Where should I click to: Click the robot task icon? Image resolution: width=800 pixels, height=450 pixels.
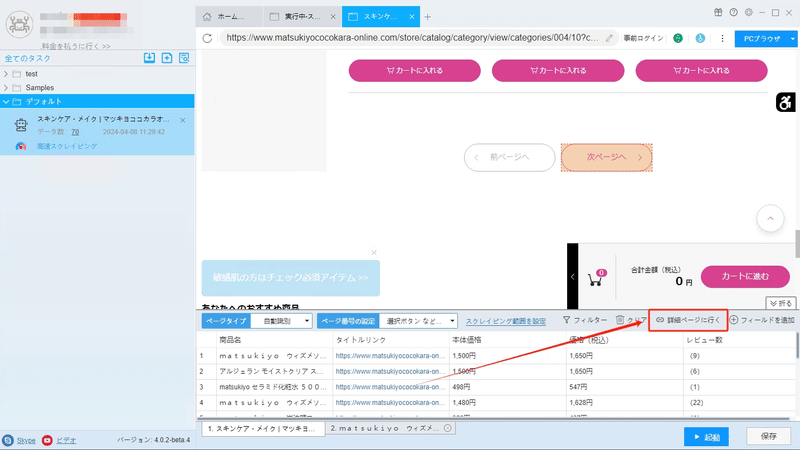click(21, 124)
